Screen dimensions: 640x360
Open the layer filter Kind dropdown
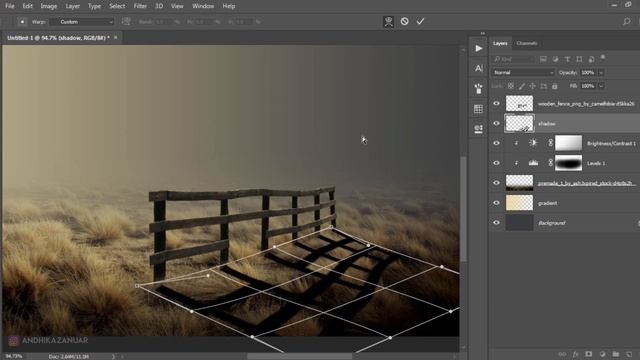(513, 59)
